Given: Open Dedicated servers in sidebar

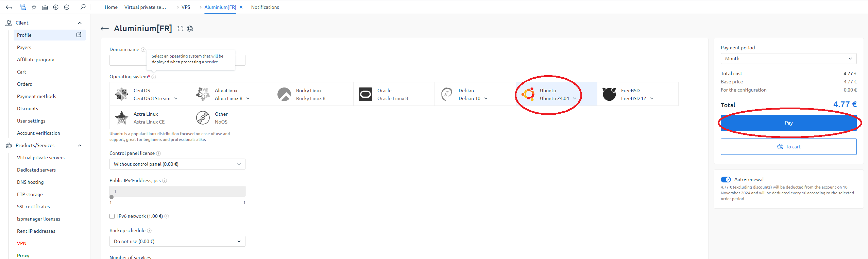Looking at the screenshot, I should [x=36, y=170].
